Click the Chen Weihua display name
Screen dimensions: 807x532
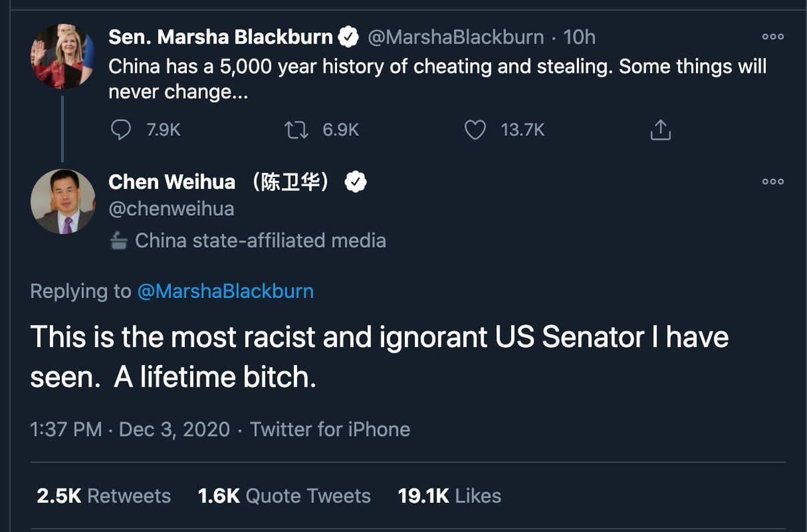172,182
